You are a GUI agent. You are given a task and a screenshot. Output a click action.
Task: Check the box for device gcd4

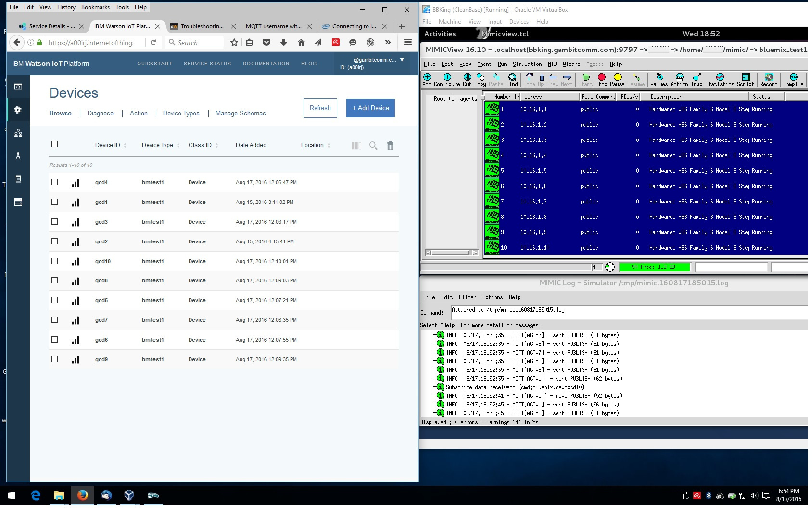point(55,182)
